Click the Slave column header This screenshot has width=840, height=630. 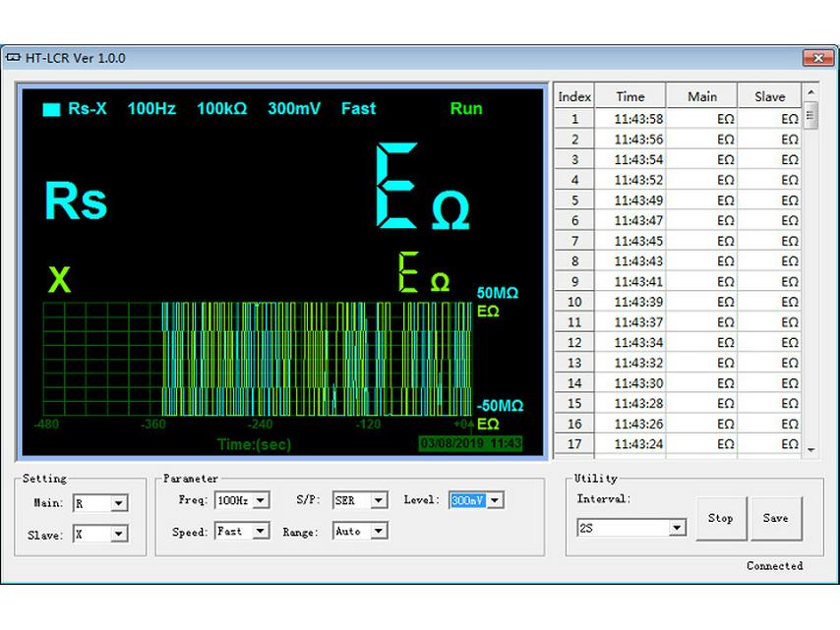pos(769,96)
